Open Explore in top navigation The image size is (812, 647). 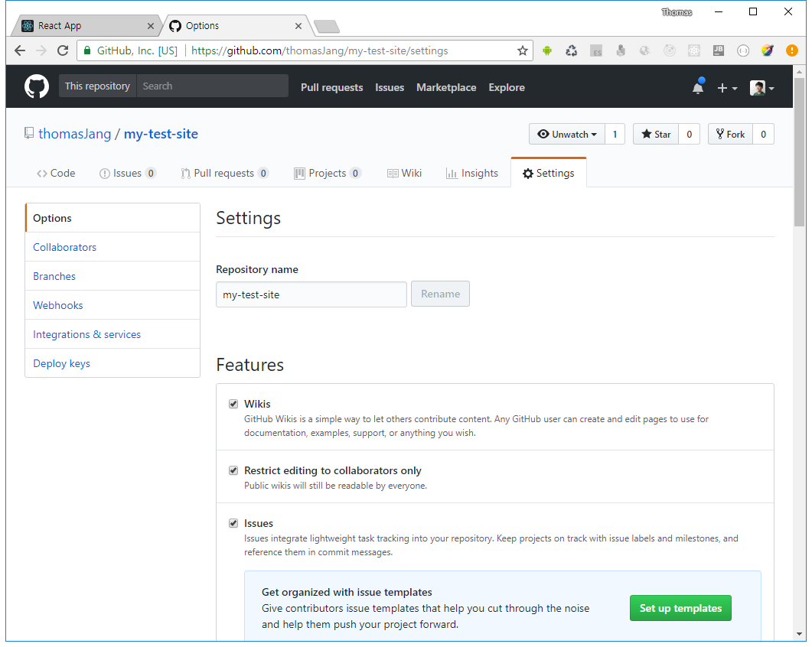pyautogui.click(x=507, y=87)
